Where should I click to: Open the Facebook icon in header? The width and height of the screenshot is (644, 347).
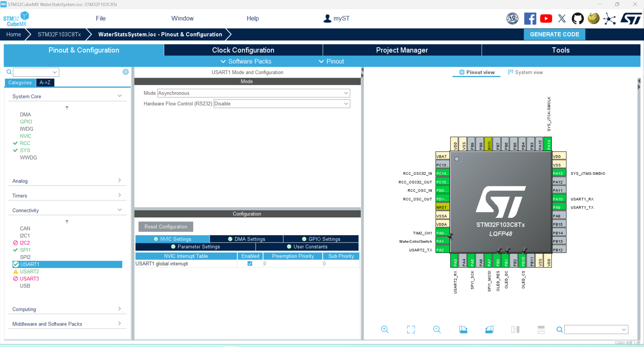tap(530, 19)
